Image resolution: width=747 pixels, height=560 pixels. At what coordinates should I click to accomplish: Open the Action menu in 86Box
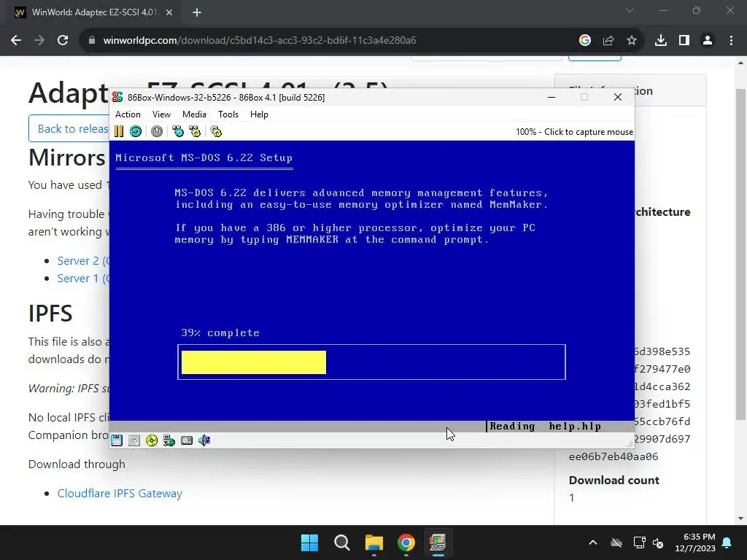pos(128,114)
